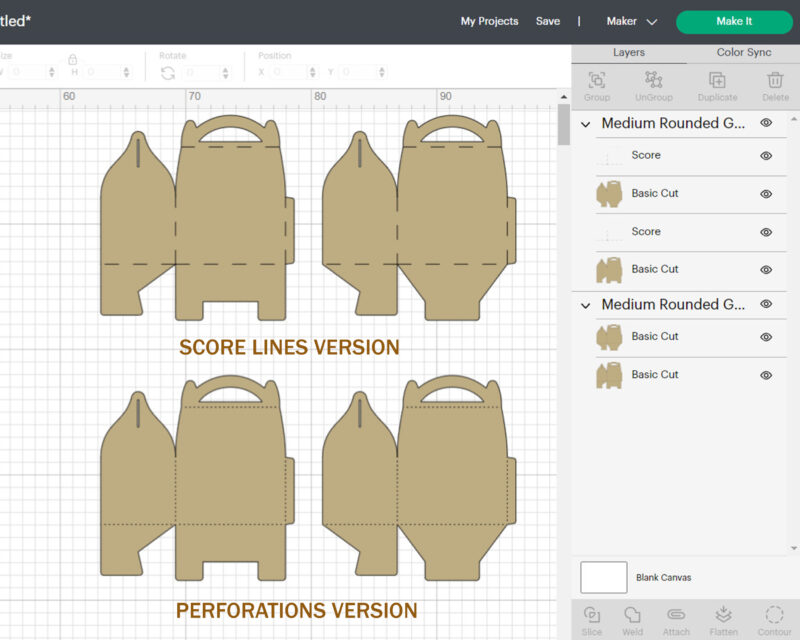Screen dimensions: 800x640
Task: Select the Slice tool
Action: coord(592,618)
